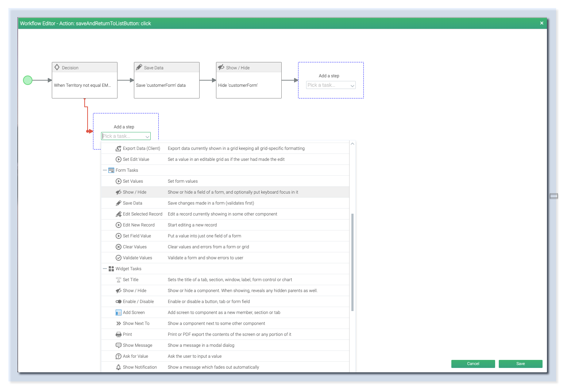The height and width of the screenshot is (392, 567).
Task: Select the Edit Selected Record pencil icon
Action: (x=118, y=214)
